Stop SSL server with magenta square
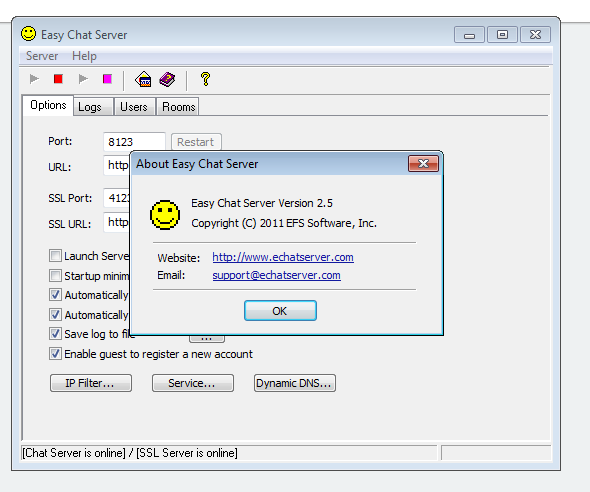This screenshot has height=492, width=590. (x=107, y=79)
